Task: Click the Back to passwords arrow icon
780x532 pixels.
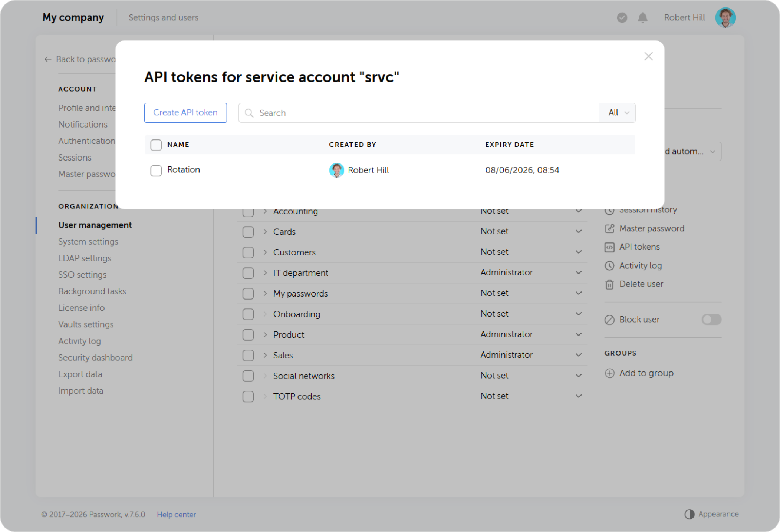Action: (48, 59)
